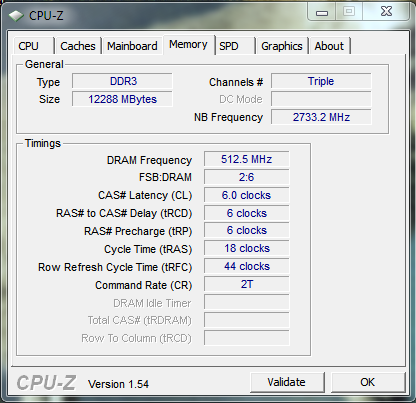The height and width of the screenshot is (403, 416).
Task: Click the DDR3 memory type field
Action: pyautogui.click(x=122, y=81)
